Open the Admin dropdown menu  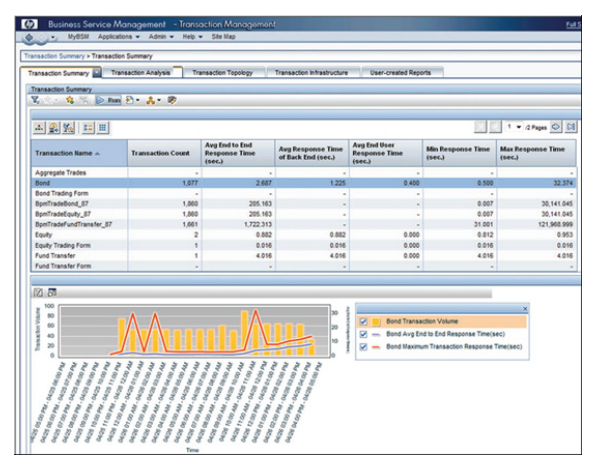(x=161, y=37)
